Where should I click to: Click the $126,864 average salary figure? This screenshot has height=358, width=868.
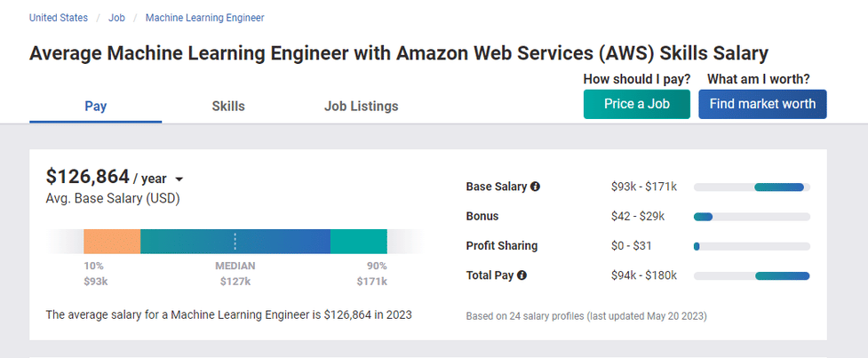click(87, 177)
